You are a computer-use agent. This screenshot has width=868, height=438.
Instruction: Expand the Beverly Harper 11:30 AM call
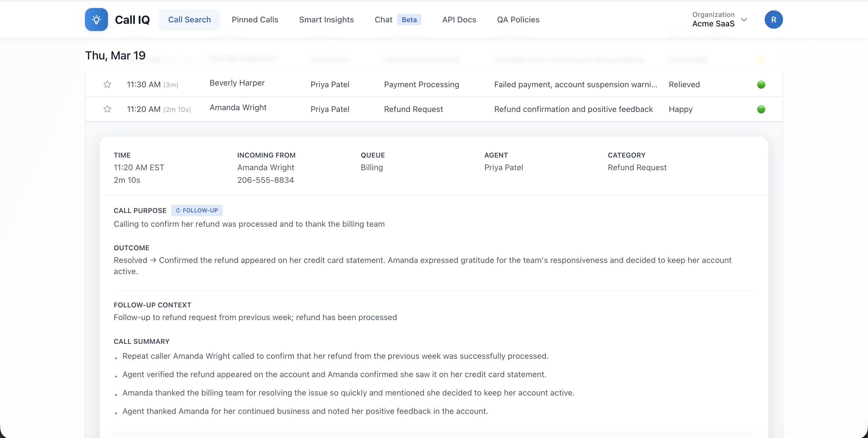coord(421,85)
